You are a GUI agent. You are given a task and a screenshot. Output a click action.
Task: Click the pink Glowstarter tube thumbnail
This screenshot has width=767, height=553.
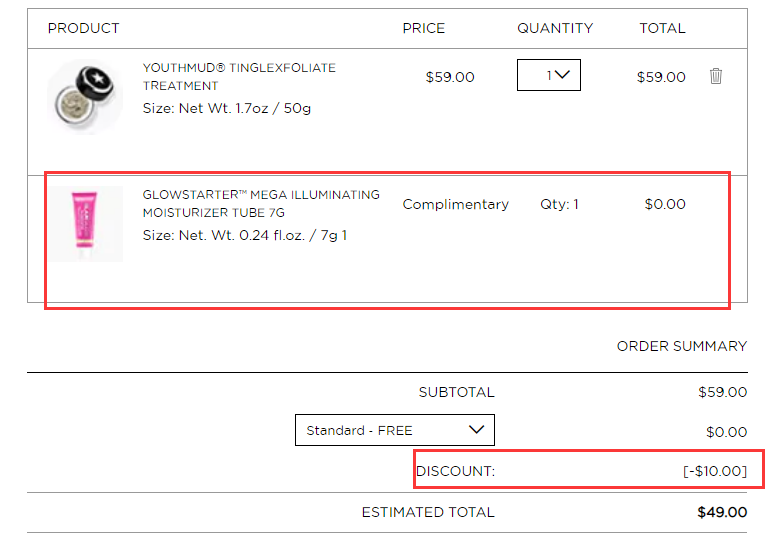point(85,224)
